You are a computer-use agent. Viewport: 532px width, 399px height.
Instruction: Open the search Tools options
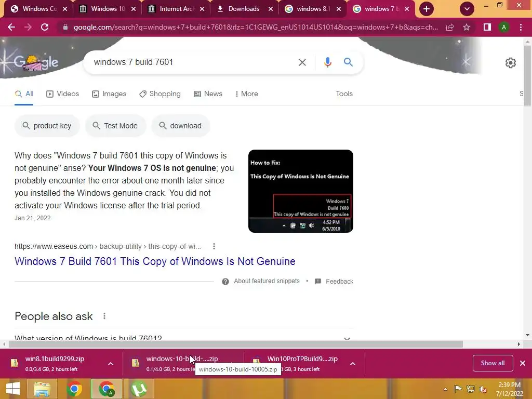(x=344, y=94)
